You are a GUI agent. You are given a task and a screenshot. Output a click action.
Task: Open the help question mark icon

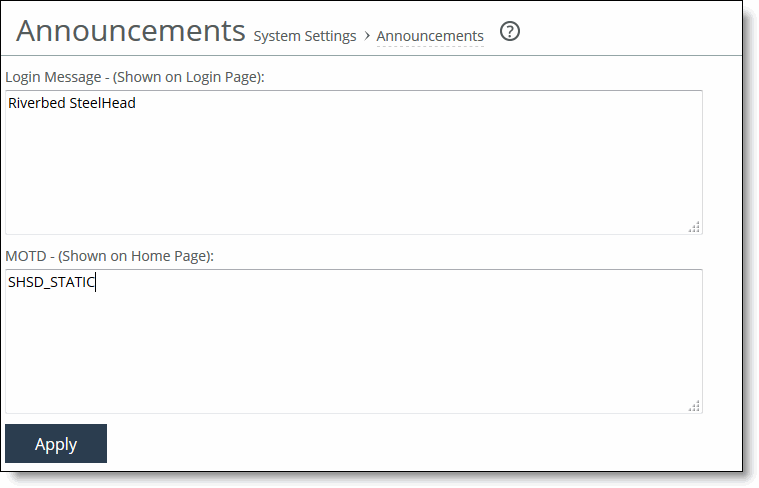[x=510, y=31]
